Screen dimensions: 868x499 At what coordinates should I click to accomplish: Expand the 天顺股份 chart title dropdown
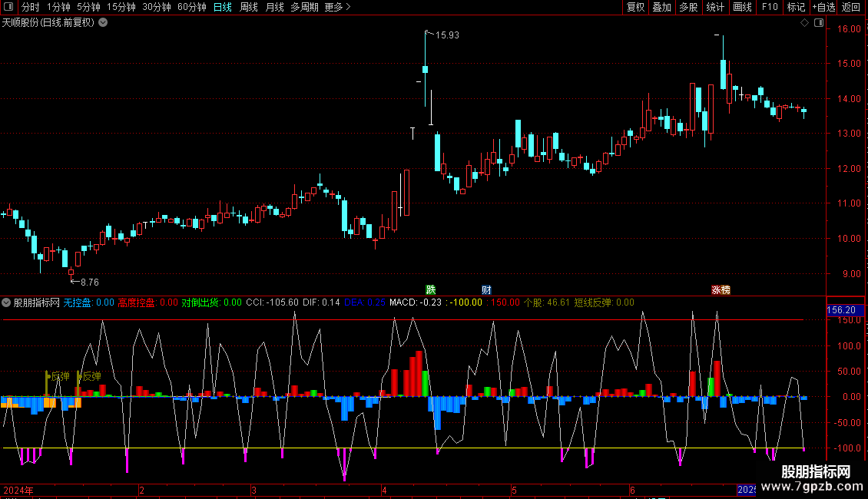pos(104,23)
